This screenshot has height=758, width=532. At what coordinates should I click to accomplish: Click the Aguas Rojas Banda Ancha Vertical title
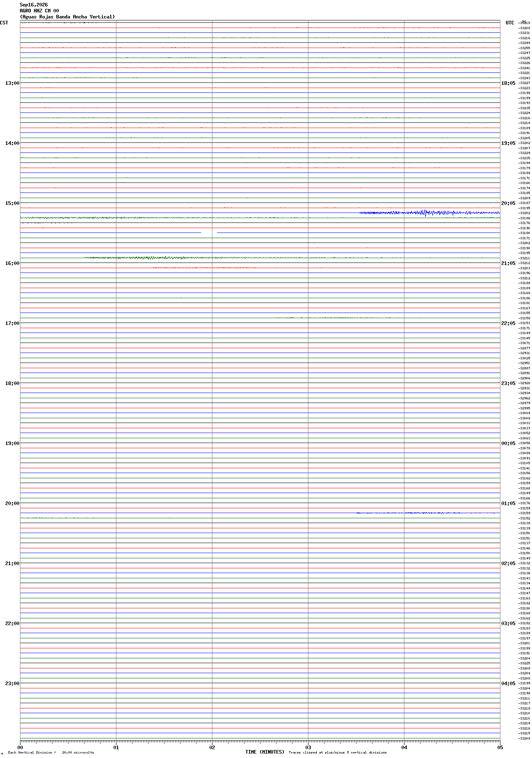(x=67, y=17)
